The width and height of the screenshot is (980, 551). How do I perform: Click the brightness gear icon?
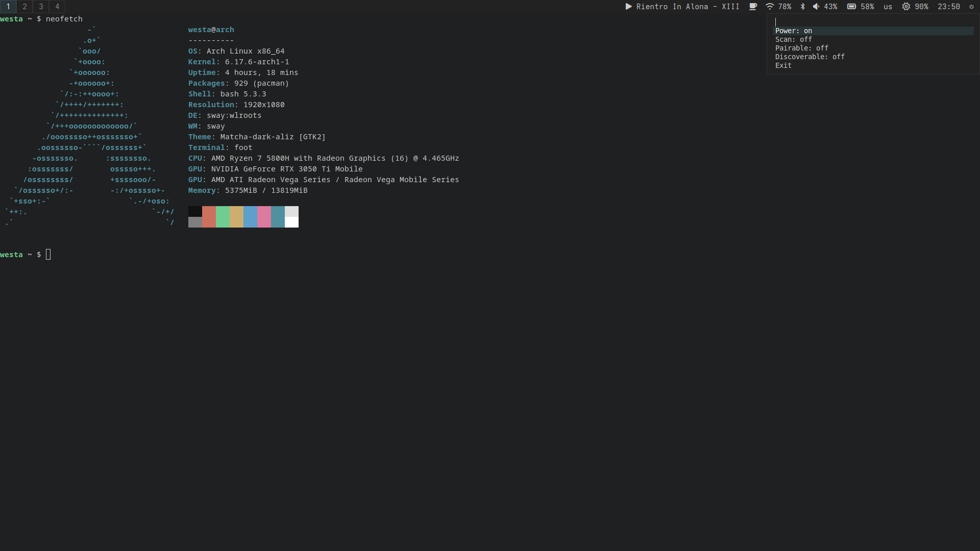(x=906, y=7)
